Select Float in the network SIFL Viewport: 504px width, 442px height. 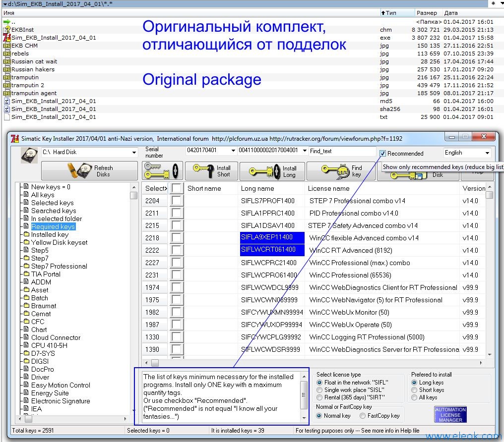pos(319,383)
